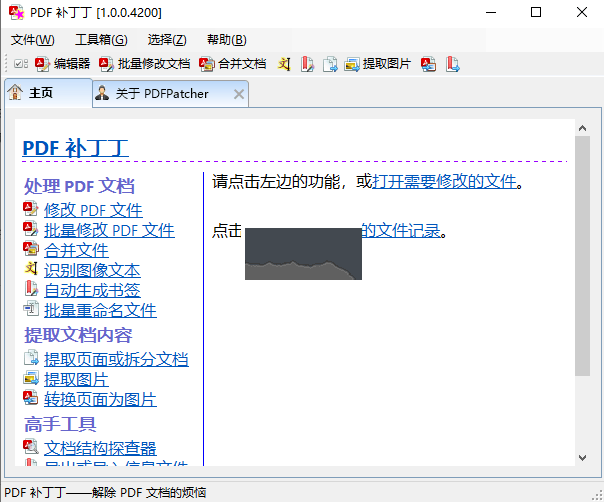The image size is (604, 502).
Task: Close the 关于 PDFPatcher tab
Action: click(239, 94)
